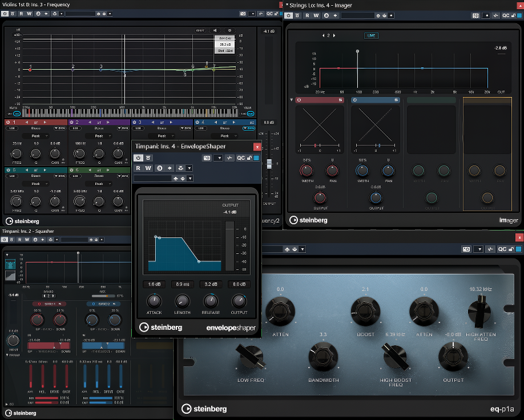Click EnvelopeShaper A/B compare icon
The height and width of the screenshot is (420, 524).
coord(160,168)
